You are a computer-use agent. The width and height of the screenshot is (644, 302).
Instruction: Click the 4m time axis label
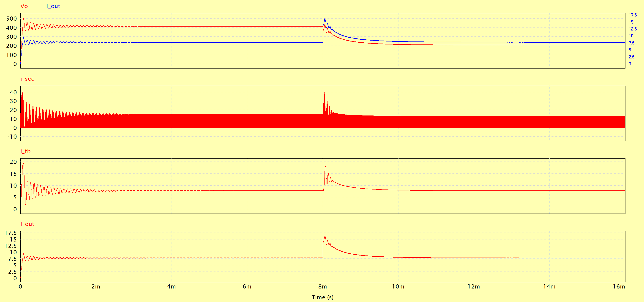tap(172, 286)
